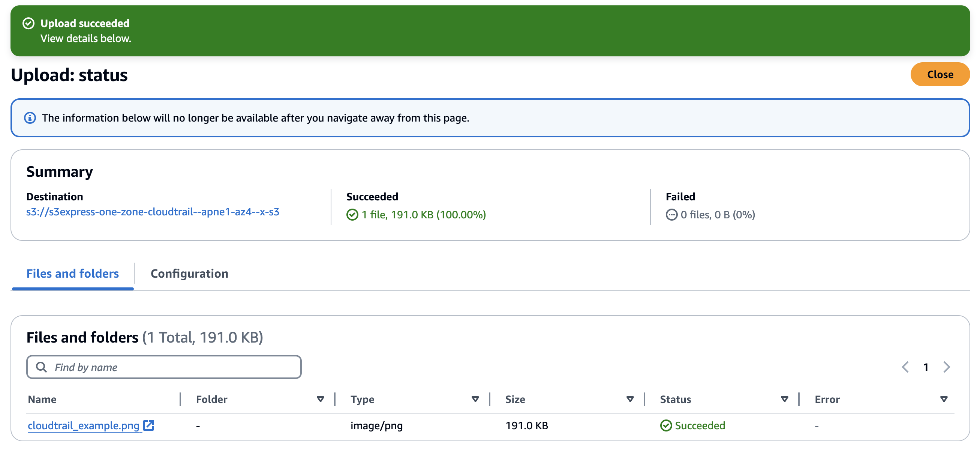This screenshot has width=980, height=460.
Task: Click the pending icon next to 0 files failed
Action: point(671,215)
